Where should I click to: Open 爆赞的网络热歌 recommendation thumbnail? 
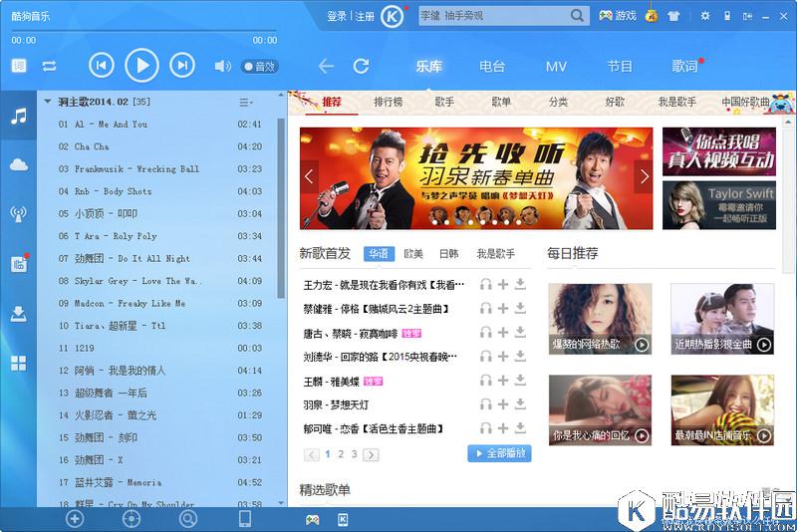[x=600, y=319]
